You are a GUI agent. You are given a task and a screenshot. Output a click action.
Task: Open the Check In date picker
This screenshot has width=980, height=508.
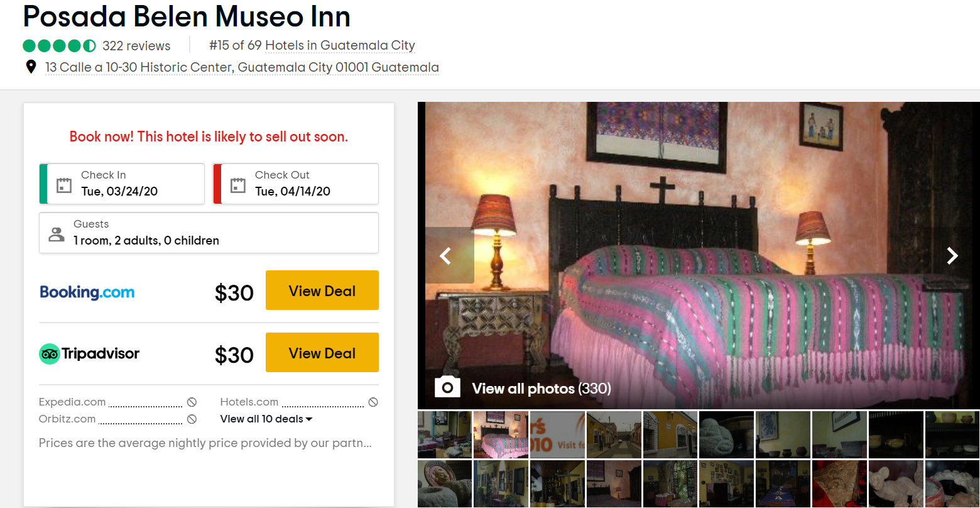click(x=122, y=184)
